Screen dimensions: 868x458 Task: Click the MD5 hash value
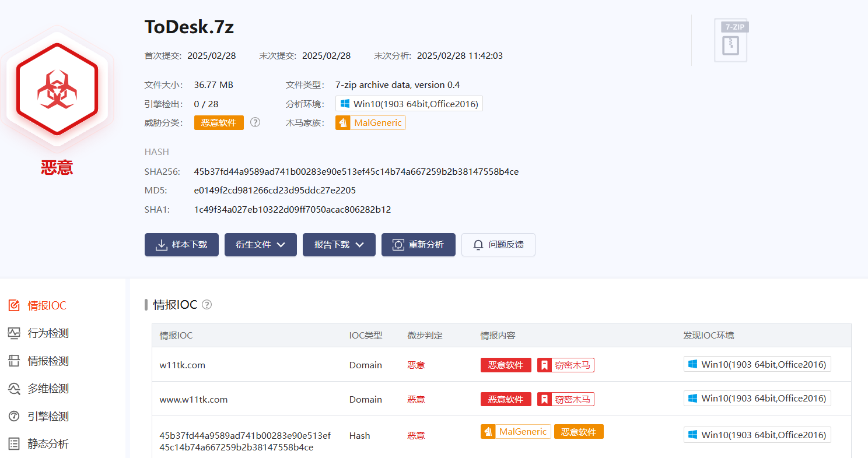(275, 190)
